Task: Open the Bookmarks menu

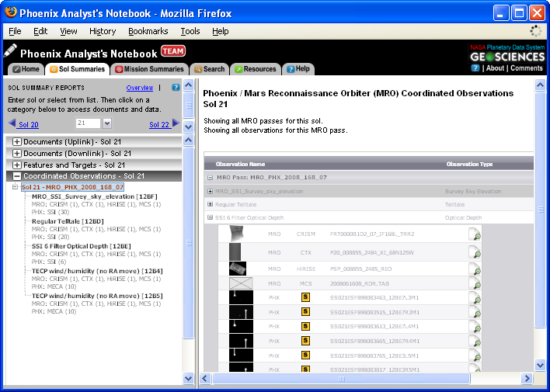Action: (x=148, y=31)
